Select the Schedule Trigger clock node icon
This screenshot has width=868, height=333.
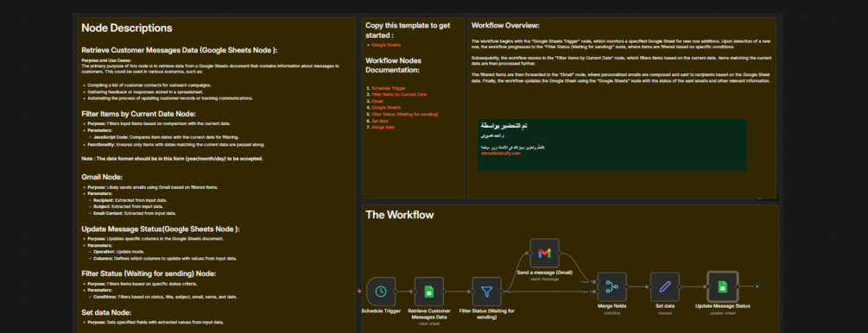pyautogui.click(x=381, y=291)
